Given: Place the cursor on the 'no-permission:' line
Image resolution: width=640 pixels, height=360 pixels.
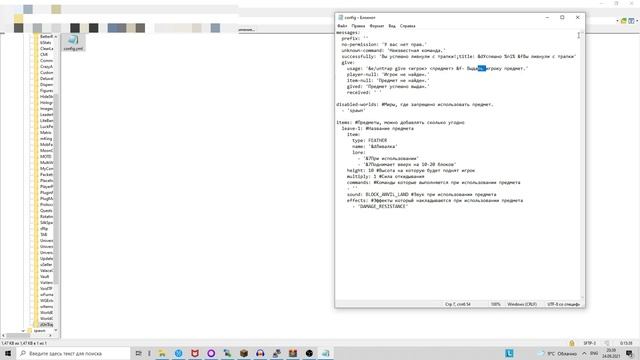Looking at the screenshot, I should click(x=384, y=44).
